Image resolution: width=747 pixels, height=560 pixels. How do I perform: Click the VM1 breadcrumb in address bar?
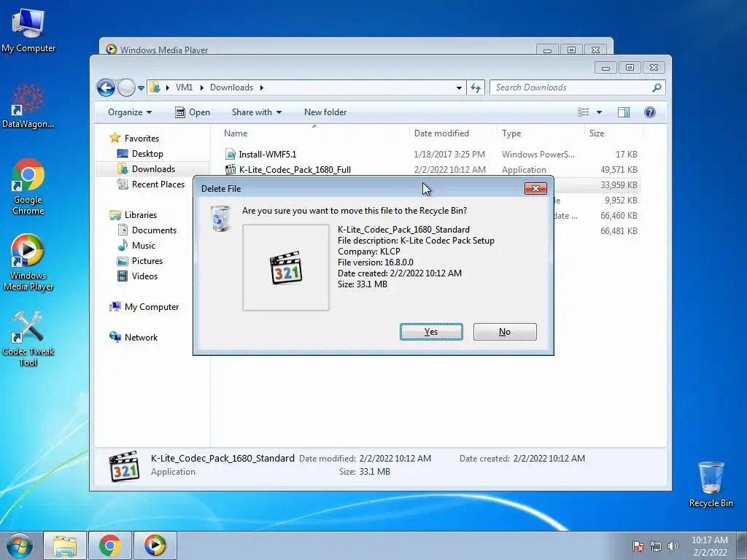[x=184, y=87]
